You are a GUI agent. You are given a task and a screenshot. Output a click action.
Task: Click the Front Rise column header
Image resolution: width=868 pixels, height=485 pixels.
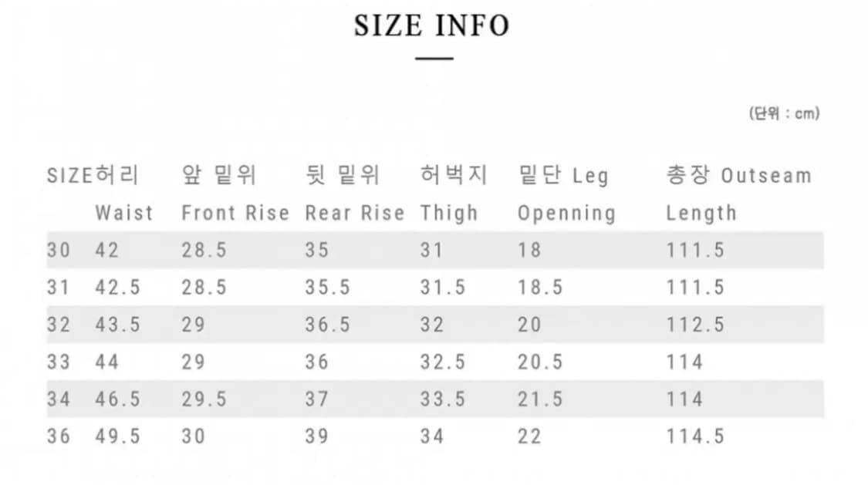(x=235, y=213)
